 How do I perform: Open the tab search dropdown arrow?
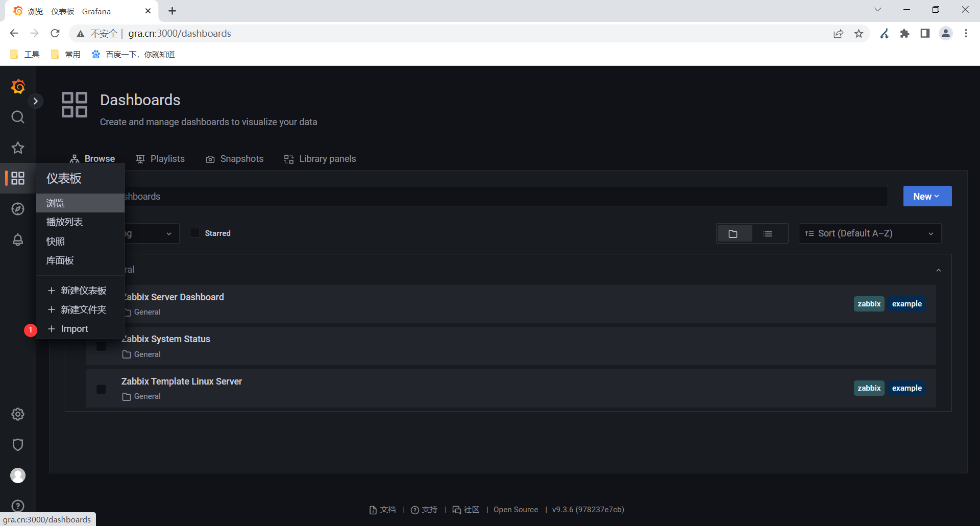(878, 10)
